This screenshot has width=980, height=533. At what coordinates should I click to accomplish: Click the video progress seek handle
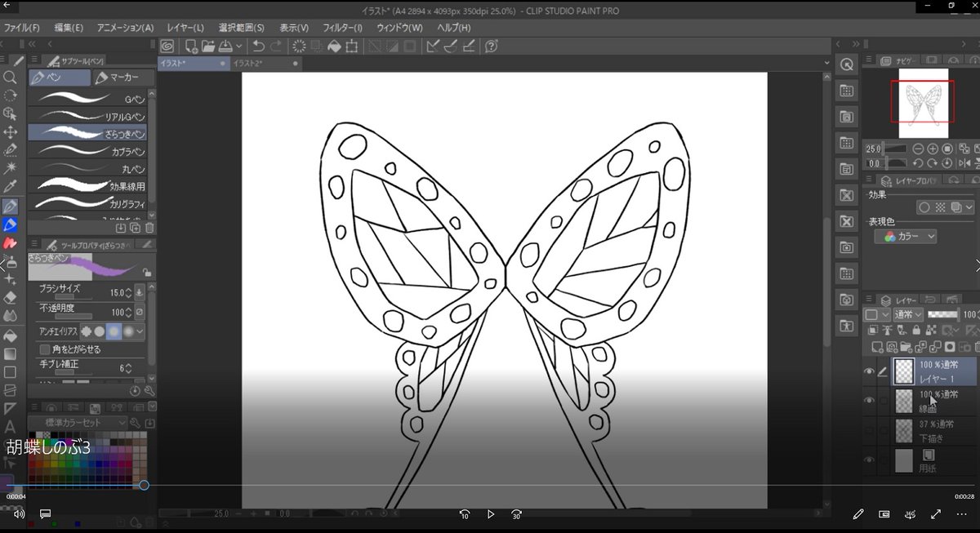[x=144, y=485]
